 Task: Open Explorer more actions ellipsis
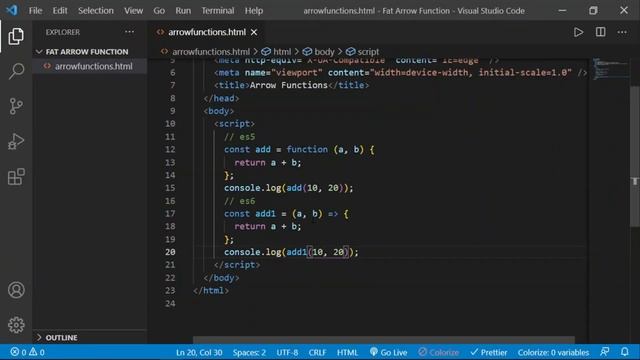pos(129,32)
